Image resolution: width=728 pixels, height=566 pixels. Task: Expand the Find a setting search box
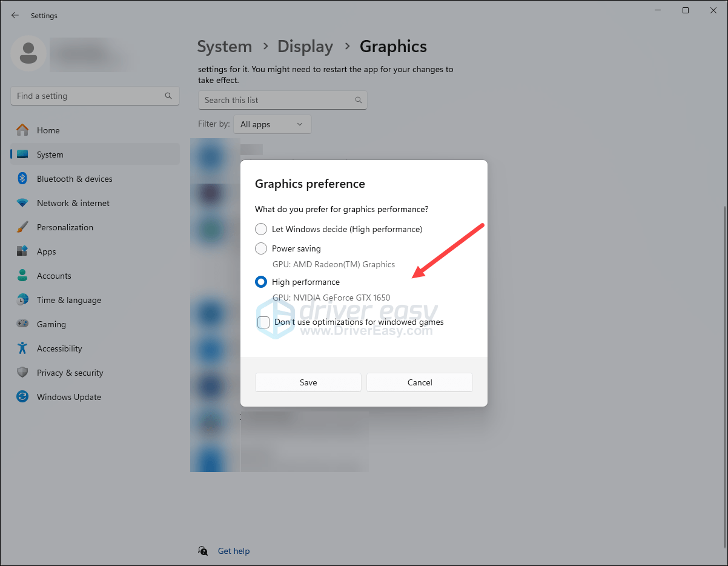click(94, 95)
